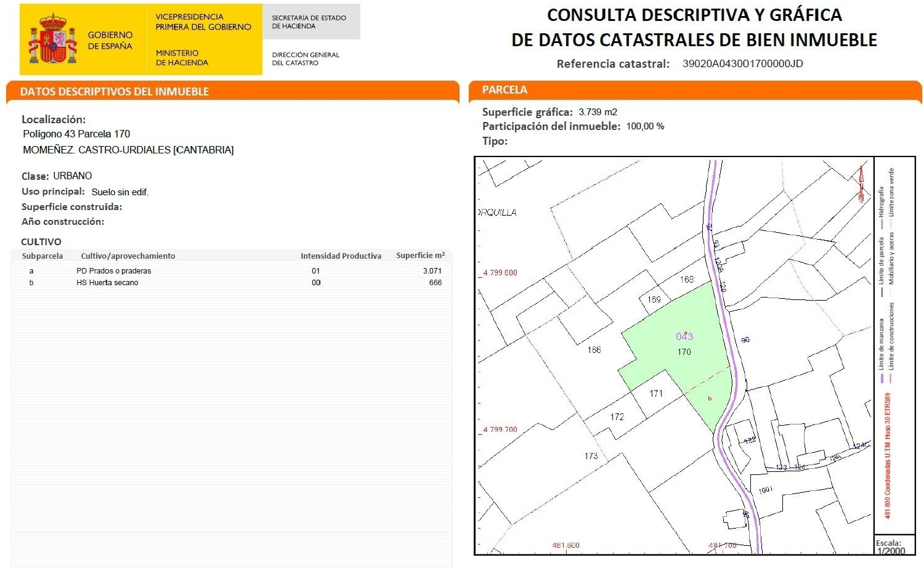Screen dimensions: 924x568
Task: Expand the CULTIVO table section
Action: click(x=40, y=242)
